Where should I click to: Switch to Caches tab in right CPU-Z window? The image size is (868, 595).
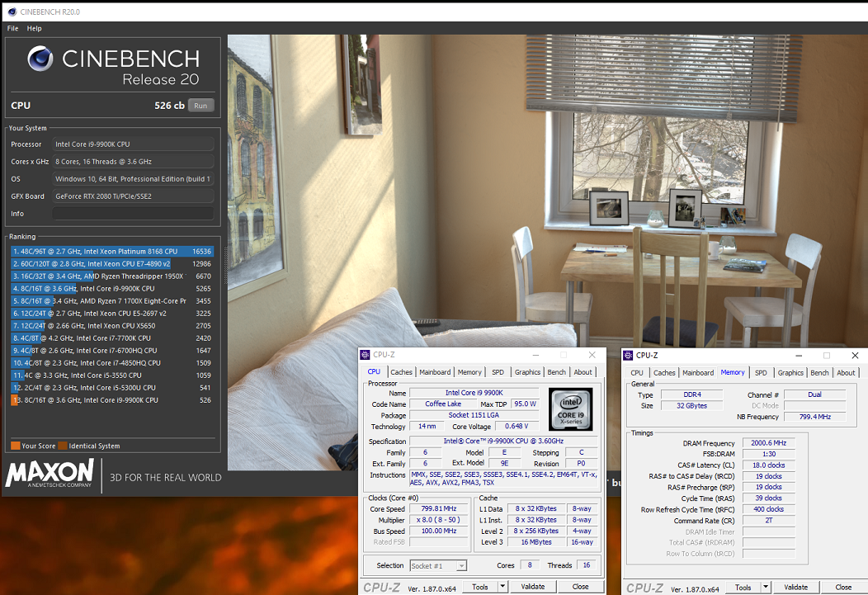[664, 373]
